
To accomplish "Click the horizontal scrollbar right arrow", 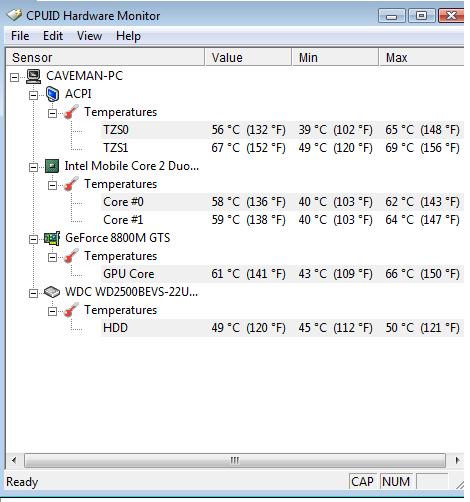I will coord(457,461).
